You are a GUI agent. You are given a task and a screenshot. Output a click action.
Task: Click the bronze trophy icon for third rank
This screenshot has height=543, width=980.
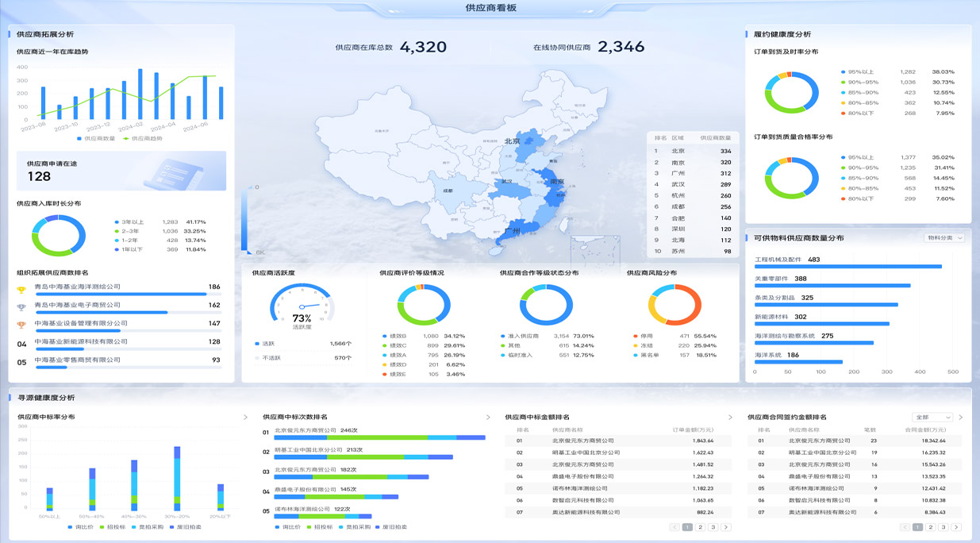click(x=21, y=324)
